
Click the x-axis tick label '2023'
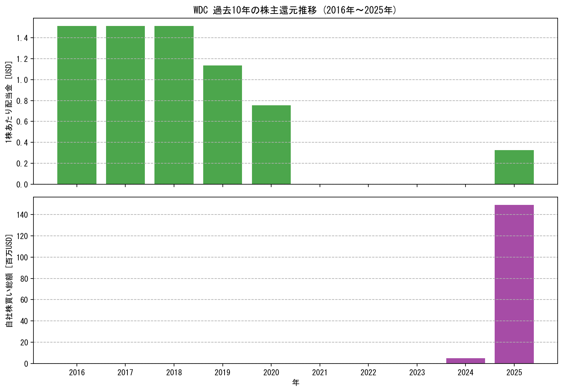(417, 372)
